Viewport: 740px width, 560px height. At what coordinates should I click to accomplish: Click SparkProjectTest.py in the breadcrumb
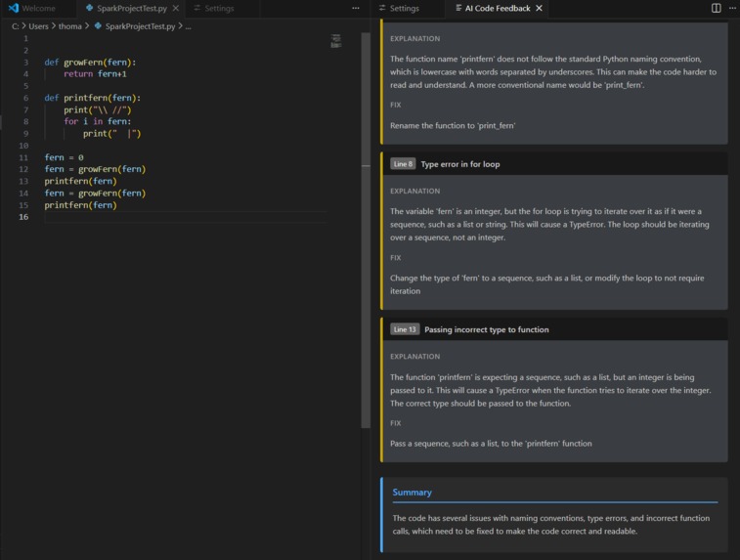140,26
